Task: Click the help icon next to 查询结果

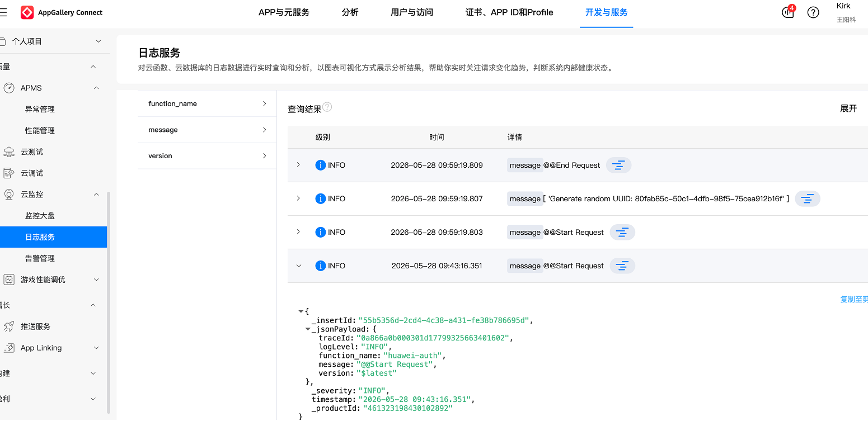Action: click(327, 107)
